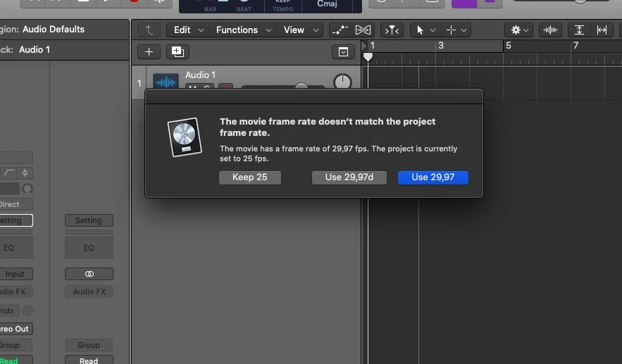Click the right strip Group slot
The width and height of the screenshot is (622, 364).
89,345
